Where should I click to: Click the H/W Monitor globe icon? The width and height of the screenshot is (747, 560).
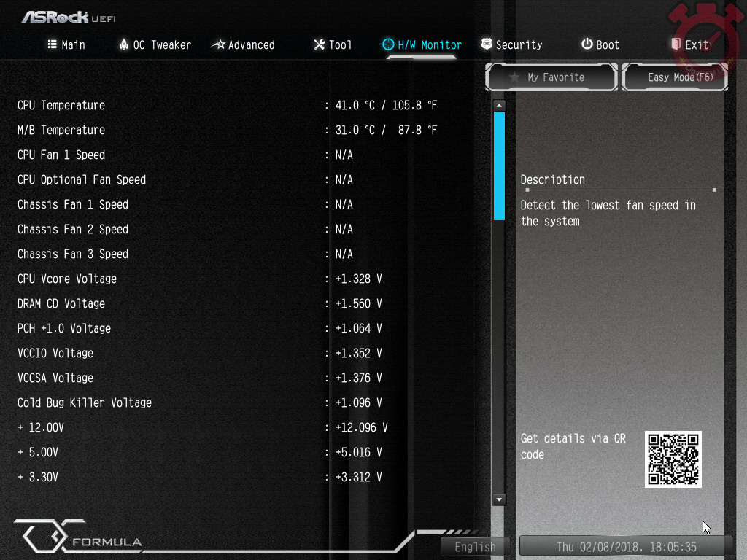tap(388, 44)
